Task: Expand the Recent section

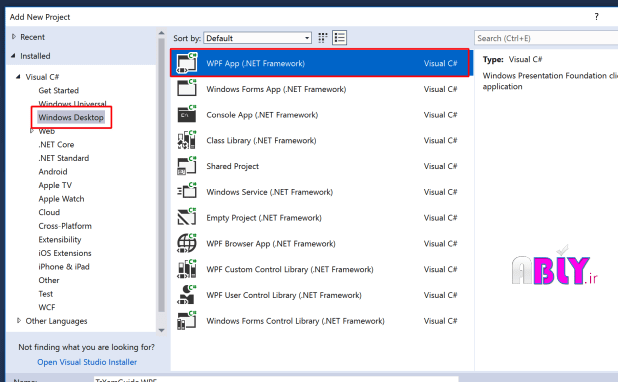Action: pyautogui.click(x=14, y=37)
